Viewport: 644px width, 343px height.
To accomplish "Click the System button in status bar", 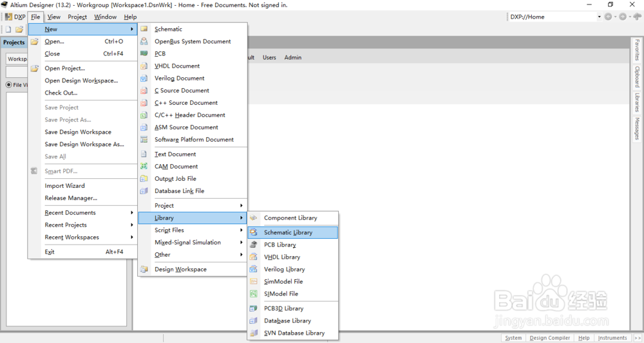I will [x=513, y=338].
